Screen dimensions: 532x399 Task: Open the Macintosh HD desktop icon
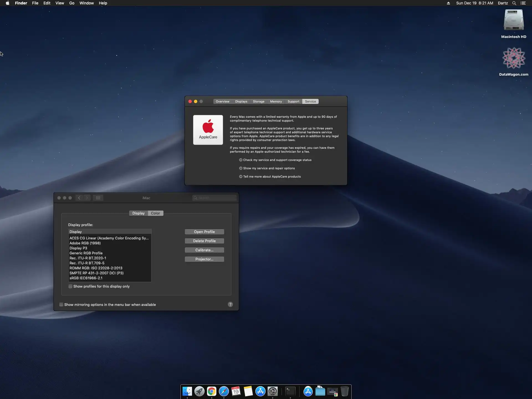[x=513, y=21]
